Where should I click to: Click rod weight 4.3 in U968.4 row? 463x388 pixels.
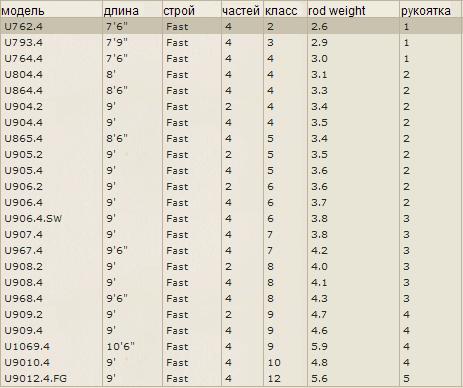coord(319,298)
